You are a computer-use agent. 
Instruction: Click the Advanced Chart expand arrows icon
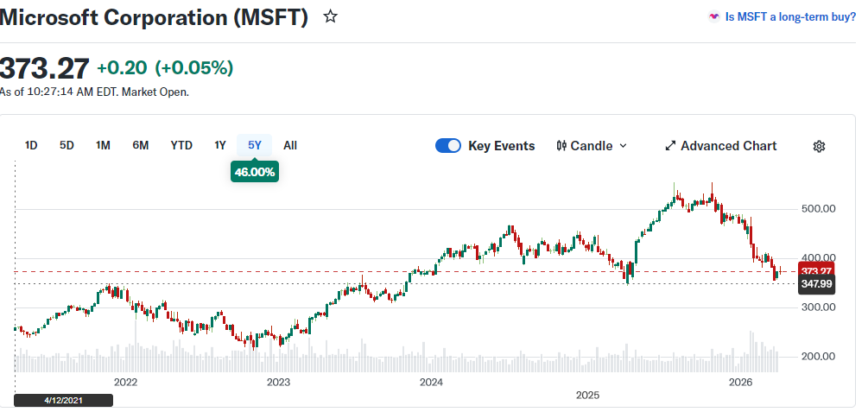(670, 146)
